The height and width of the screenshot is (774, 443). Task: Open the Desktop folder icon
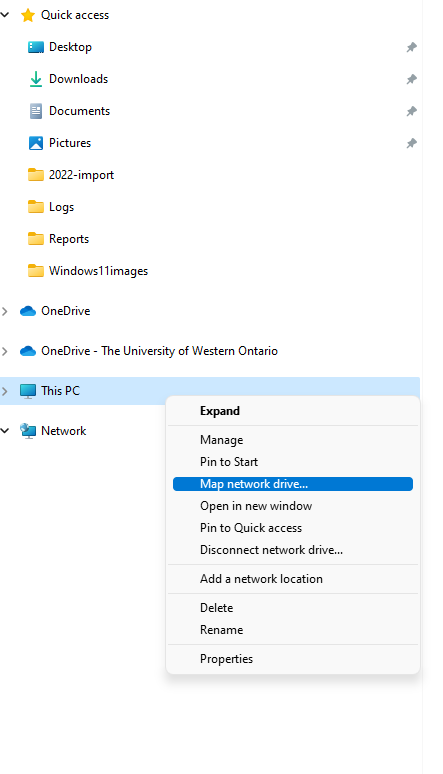(x=36, y=47)
